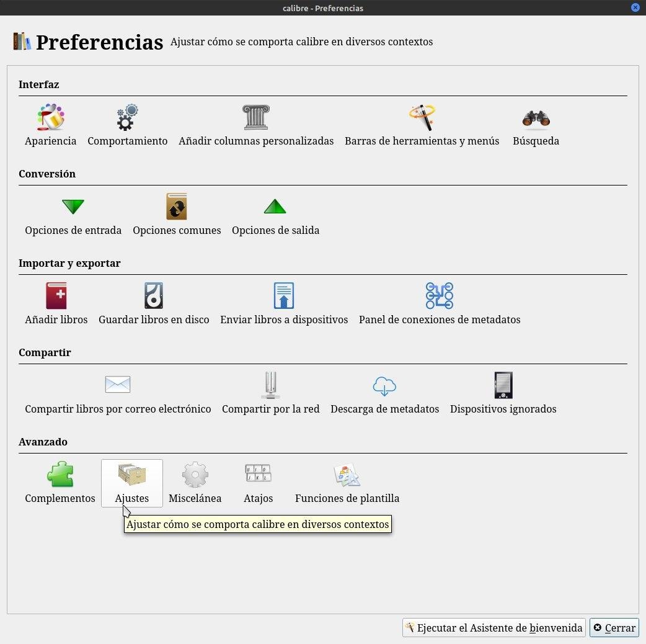Viewport: 646px width, 644px height.
Task: Open Opciones comunes book icon
Action: click(x=177, y=207)
